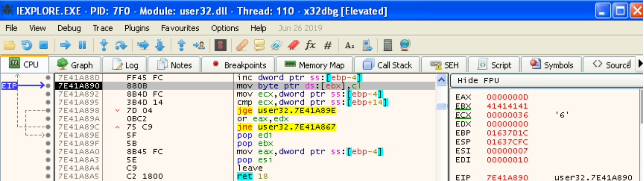Image resolution: width=644 pixels, height=181 pixels.
Task: Select instruction 'jge user32.7E41A89E'
Action: tap(287, 110)
